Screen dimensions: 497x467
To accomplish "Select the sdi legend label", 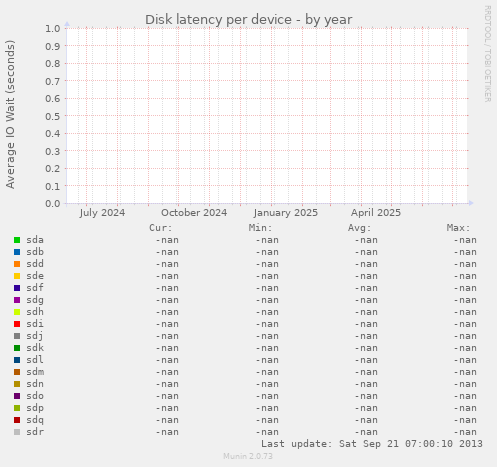I will click(x=35, y=324).
